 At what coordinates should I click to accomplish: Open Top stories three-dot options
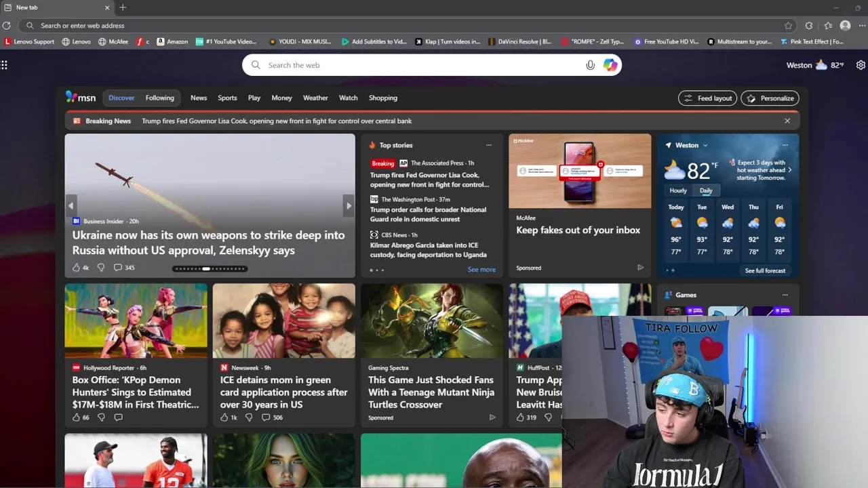click(x=488, y=145)
